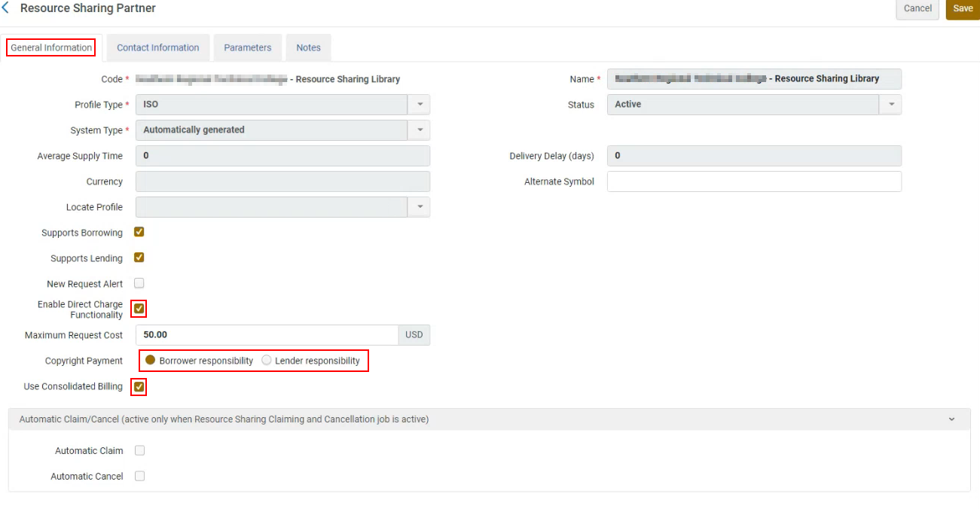Disable Enable Direct Charge Functionality checkbox
This screenshot has width=980, height=509.
coord(139,309)
